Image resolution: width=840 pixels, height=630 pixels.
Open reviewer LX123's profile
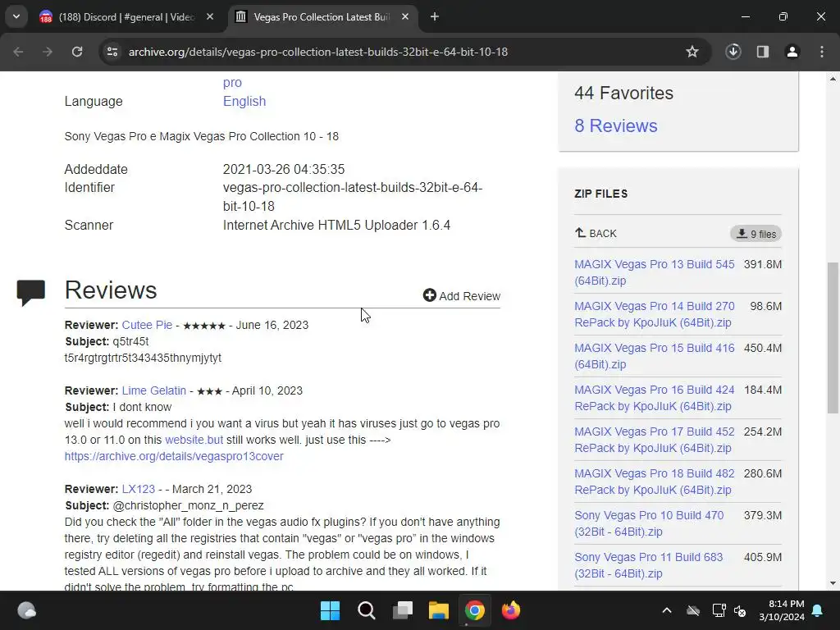click(138, 489)
